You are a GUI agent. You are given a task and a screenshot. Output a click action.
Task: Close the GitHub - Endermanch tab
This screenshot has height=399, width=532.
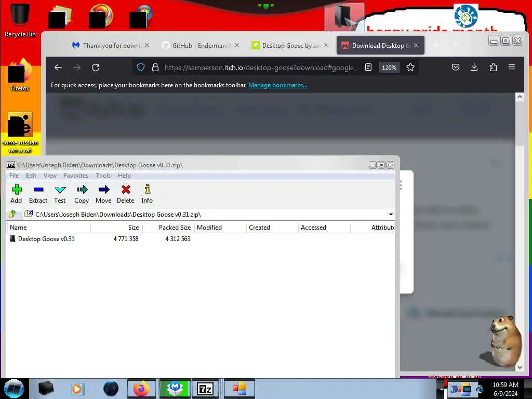237,45
